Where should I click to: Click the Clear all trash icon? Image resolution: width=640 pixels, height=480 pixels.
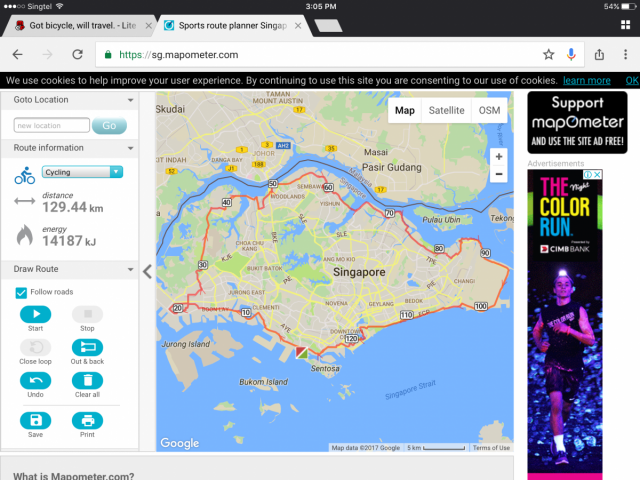pos(87,380)
